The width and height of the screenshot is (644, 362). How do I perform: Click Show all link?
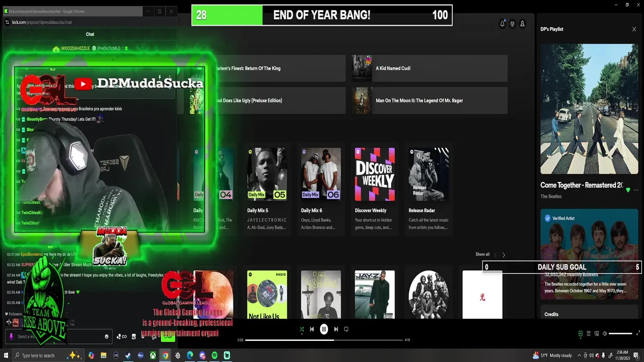[x=482, y=254]
